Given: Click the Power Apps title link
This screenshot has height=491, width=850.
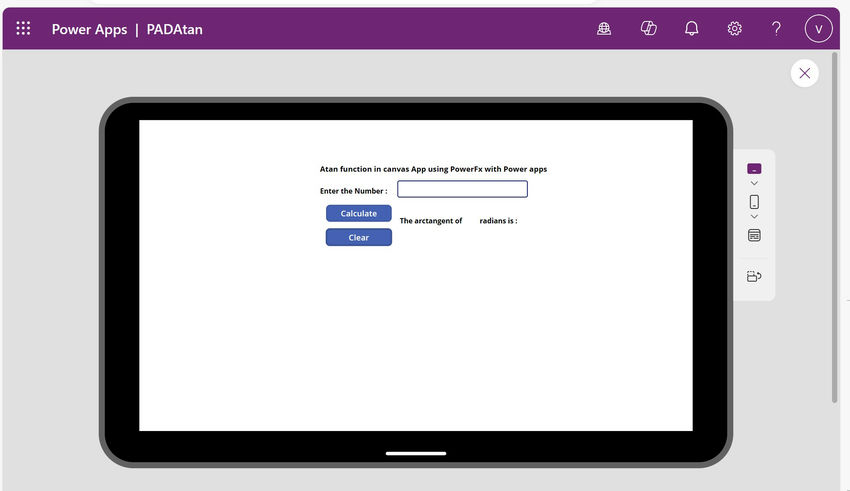Looking at the screenshot, I should point(89,29).
